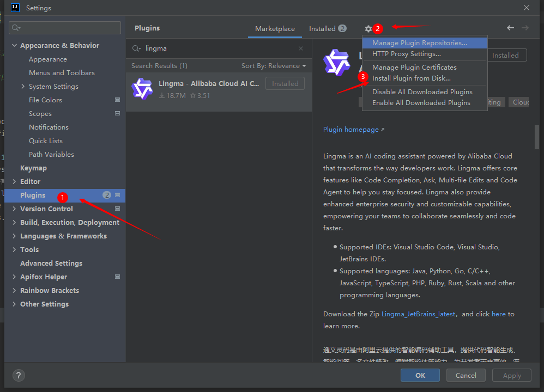Open Lingma_JetBrains_latest download link
This screenshot has height=392, width=544.
[418, 314]
